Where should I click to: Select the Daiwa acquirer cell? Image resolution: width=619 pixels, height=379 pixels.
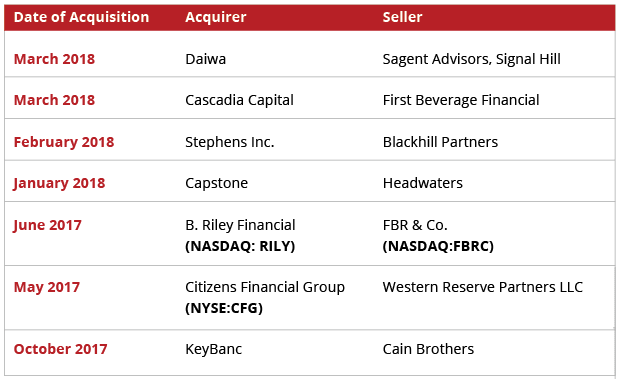206,59
